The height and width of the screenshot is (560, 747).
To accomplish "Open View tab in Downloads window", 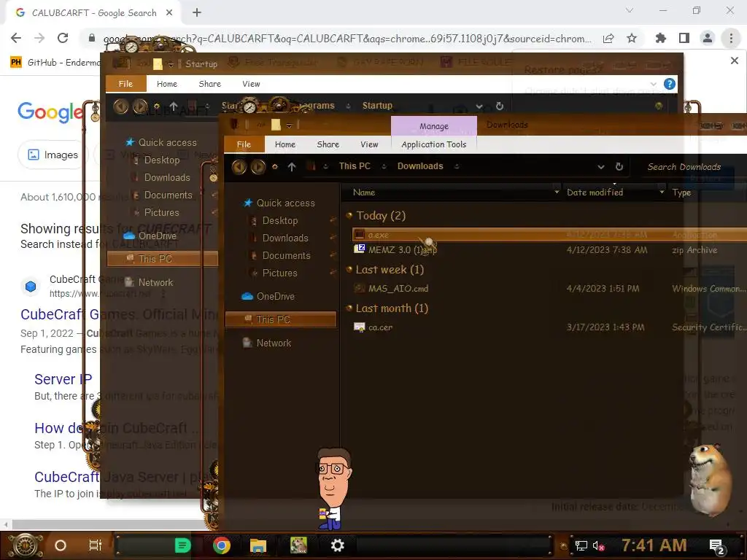I will pos(369,144).
